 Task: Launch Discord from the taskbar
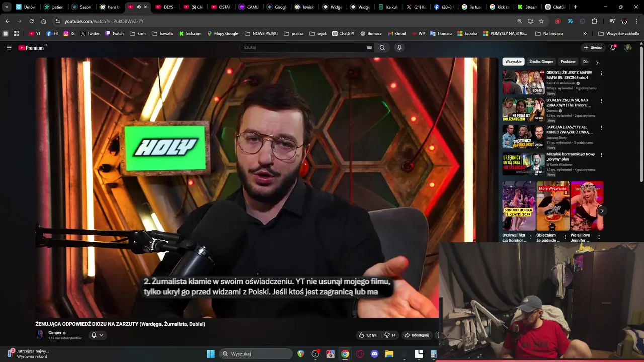click(374, 354)
